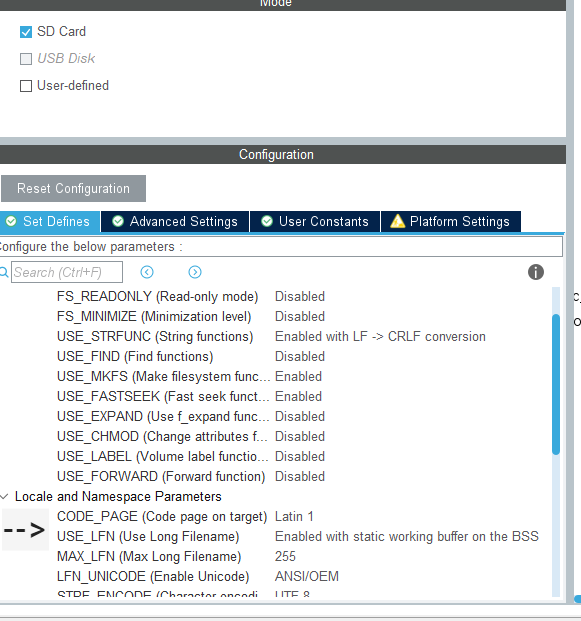Screen dimensions: 581x621
Task: Select the FS_MINIMIZE parameter row
Action: tap(154, 317)
